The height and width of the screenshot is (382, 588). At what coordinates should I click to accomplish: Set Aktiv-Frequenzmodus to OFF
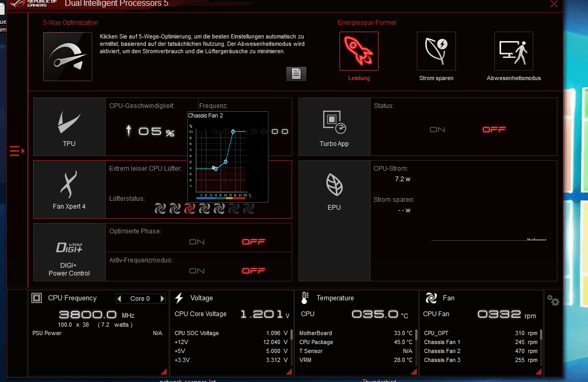[254, 270]
